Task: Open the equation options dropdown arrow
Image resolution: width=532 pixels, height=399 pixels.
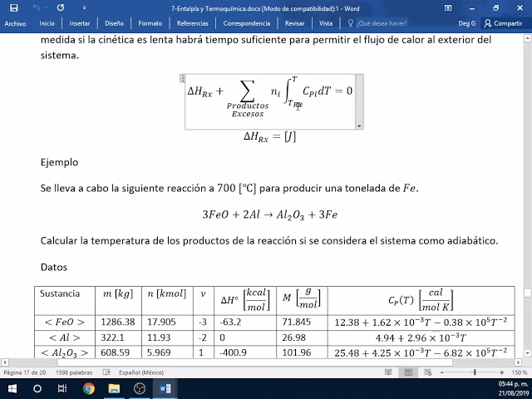Action: [360, 125]
